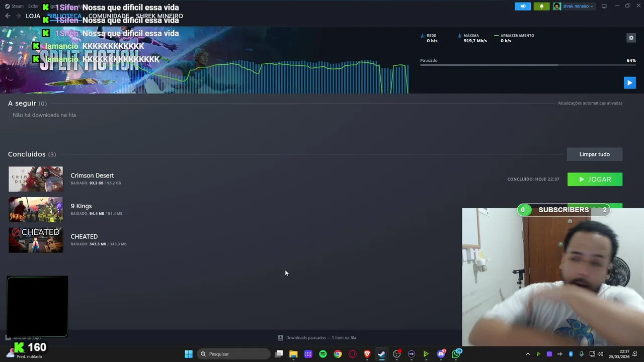Screen dimensions: 644x362
Task: Open WhatsApp from taskbar
Action: click(456, 354)
